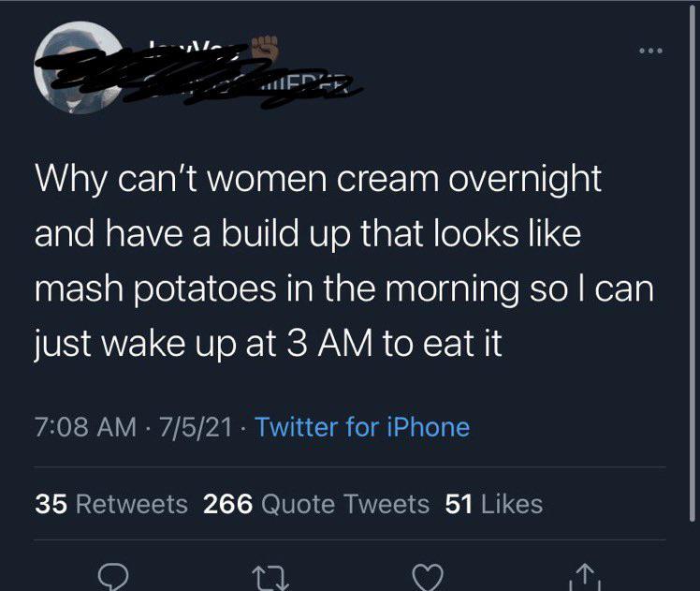The height and width of the screenshot is (591, 700).
Task: Retweet using the arrows icon
Action: click(x=270, y=574)
